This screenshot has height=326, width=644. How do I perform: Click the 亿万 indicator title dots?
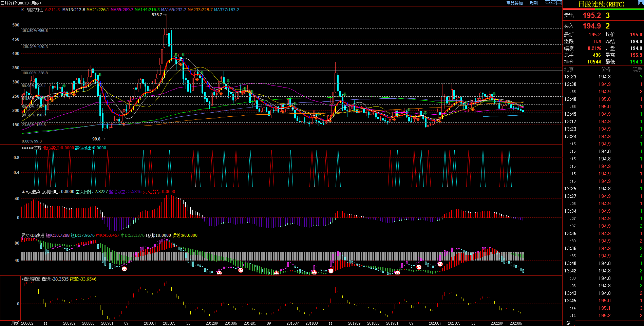[x=27, y=148]
